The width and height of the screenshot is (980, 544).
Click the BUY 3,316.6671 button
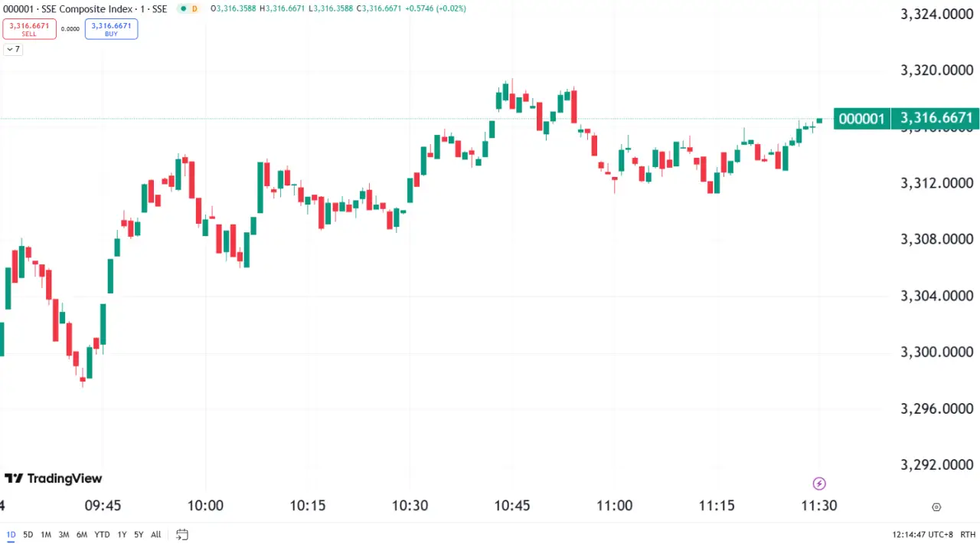[x=111, y=29]
